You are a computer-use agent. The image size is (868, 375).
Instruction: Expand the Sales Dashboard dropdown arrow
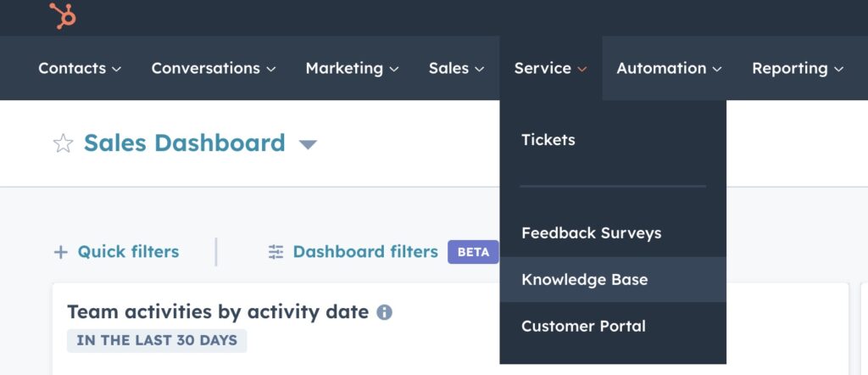[x=308, y=144]
